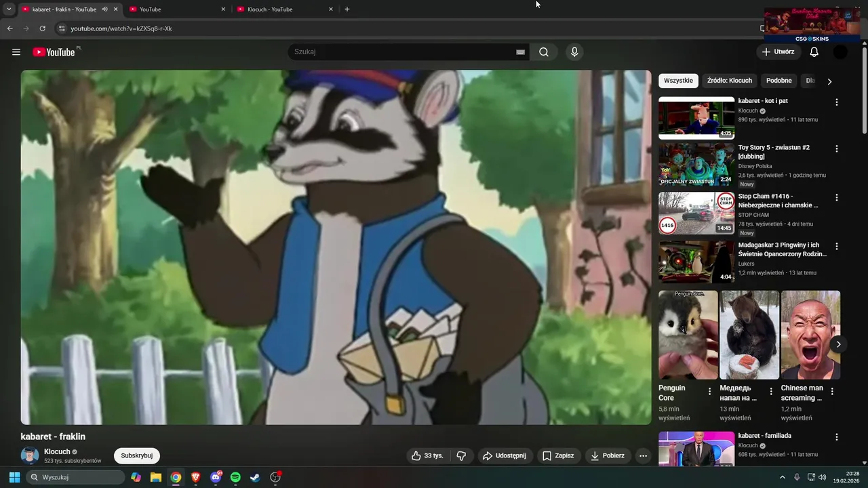View site information icon in address bar
The image size is (868, 488).
tap(62, 28)
